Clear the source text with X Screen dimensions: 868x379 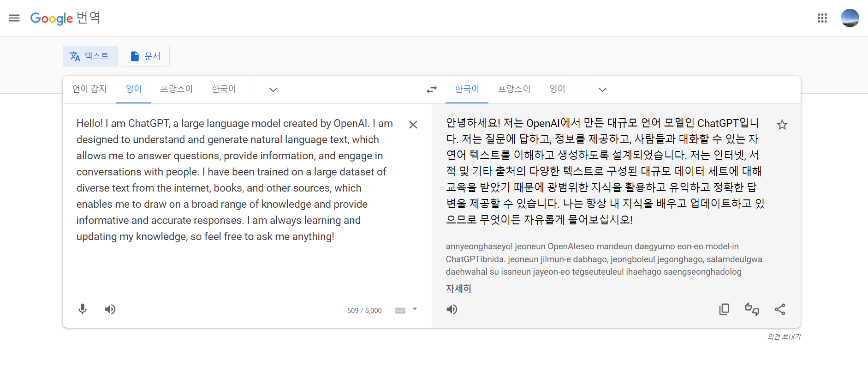(x=413, y=125)
